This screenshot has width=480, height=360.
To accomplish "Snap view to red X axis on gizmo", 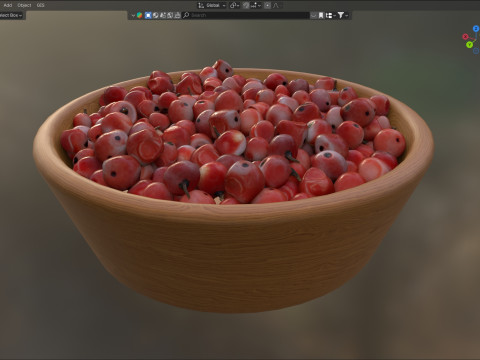I will (x=465, y=36).
